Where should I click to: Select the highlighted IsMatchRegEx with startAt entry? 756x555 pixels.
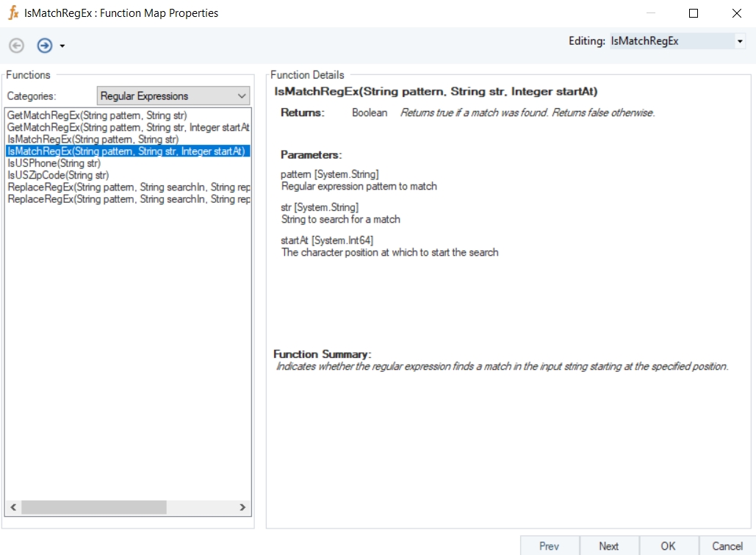pyautogui.click(x=126, y=151)
